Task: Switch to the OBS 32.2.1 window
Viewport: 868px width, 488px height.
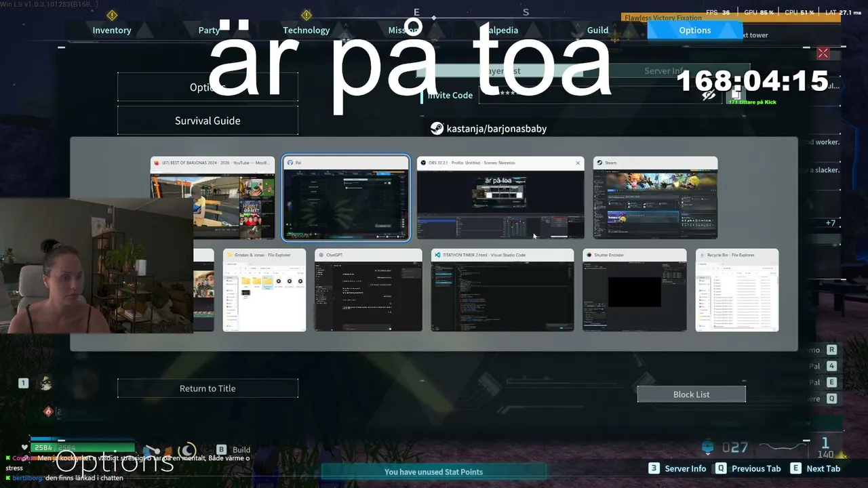Action: tap(500, 198)
